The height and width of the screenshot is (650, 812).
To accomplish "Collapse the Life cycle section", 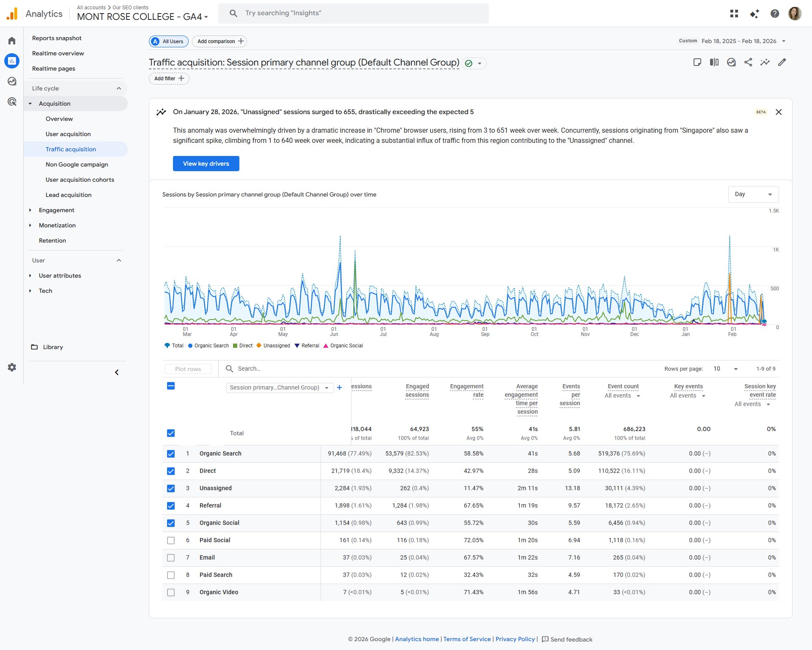I will tap(119, 88).
